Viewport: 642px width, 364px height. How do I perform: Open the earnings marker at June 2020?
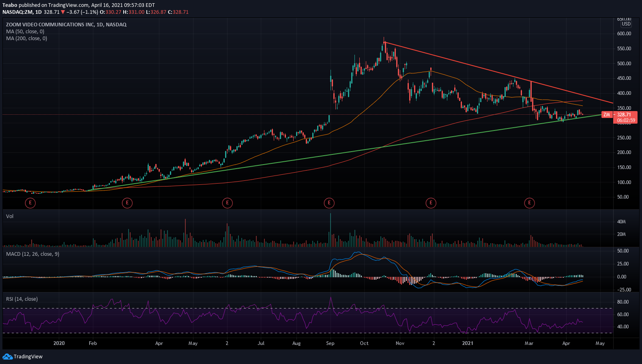(227, 203)
